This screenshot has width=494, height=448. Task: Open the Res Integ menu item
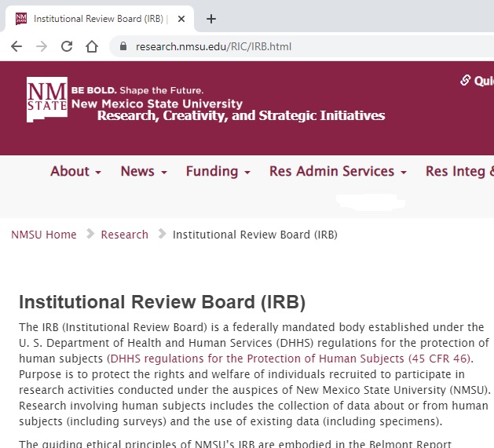459,172
